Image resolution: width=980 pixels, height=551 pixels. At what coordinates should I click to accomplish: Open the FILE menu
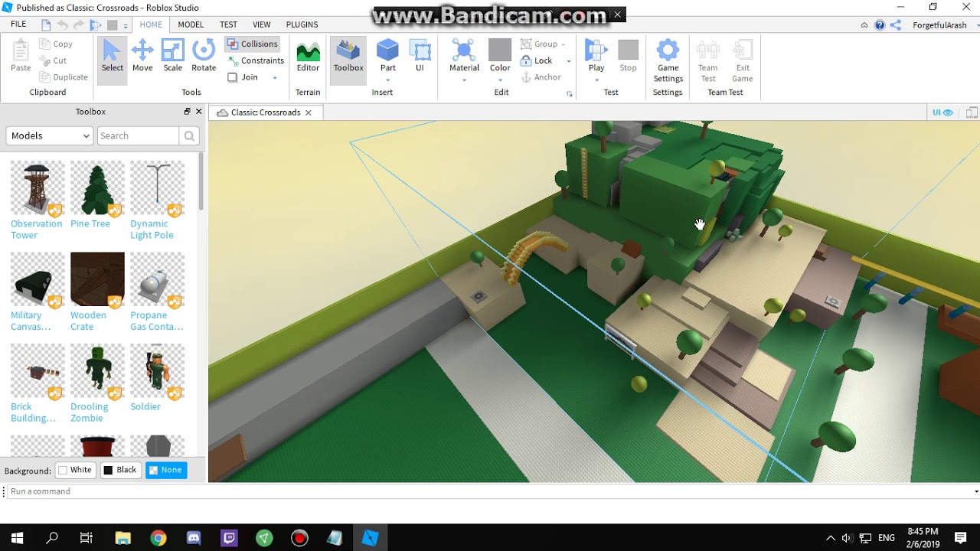[18, 24]
